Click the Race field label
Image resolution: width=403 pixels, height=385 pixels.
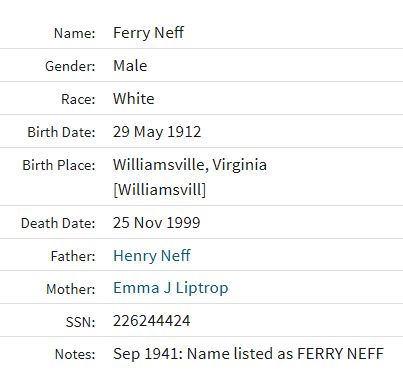[78, 99]
